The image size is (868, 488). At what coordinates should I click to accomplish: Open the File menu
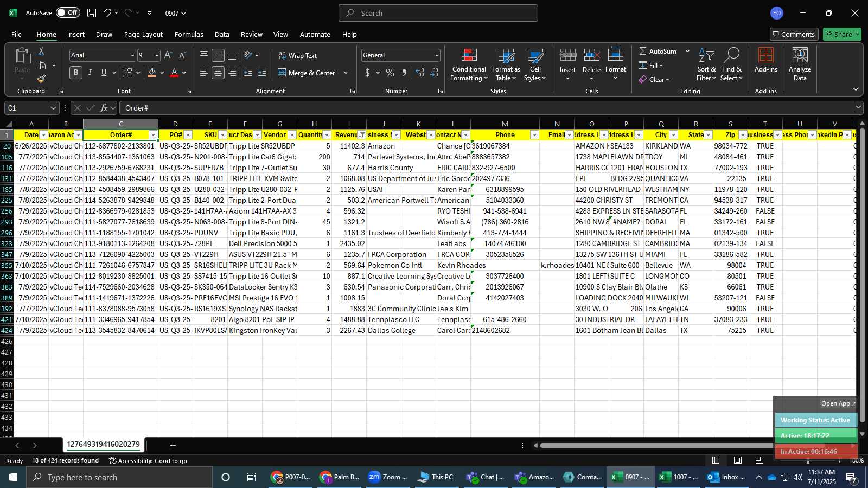pyautogui.click(x=16, y=34)
